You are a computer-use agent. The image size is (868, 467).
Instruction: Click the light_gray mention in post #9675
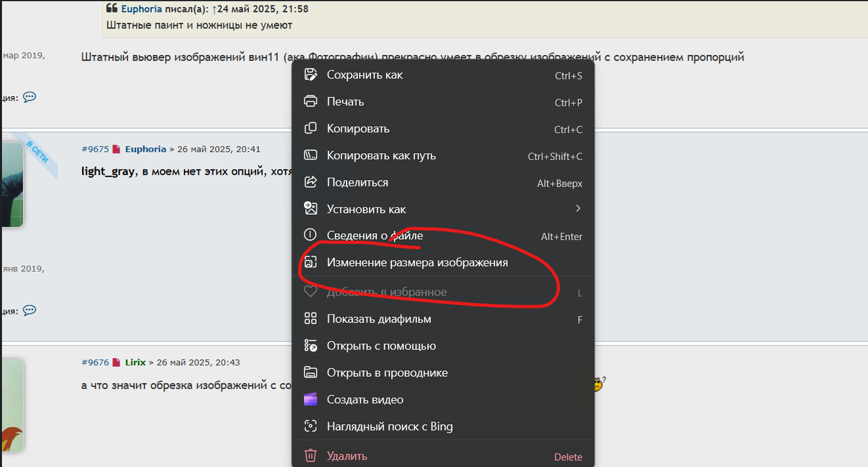pos(108,171)
